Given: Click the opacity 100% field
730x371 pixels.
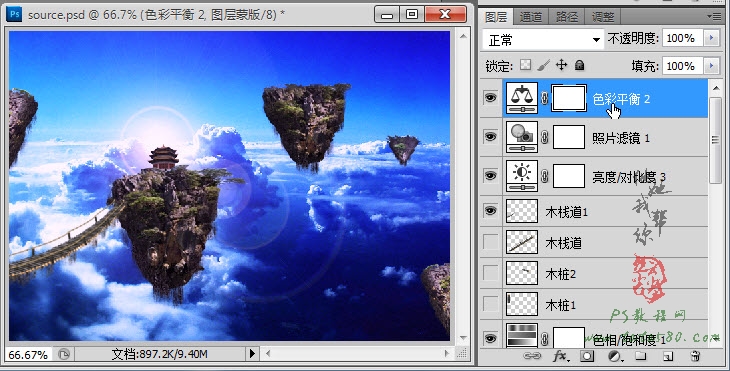Looking at the screenshot, I should click(x=683, y=38).
